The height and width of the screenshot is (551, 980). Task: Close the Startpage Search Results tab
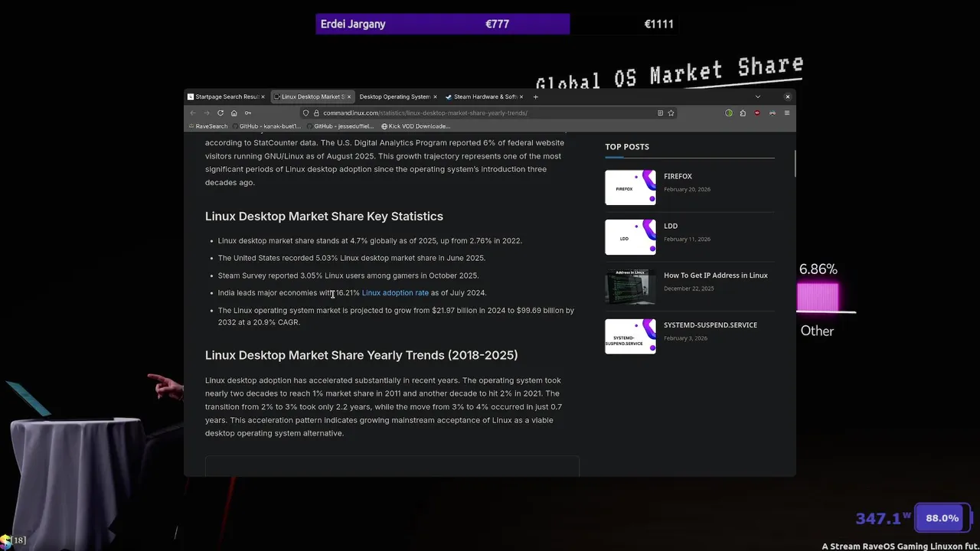[x=263, y=96]
